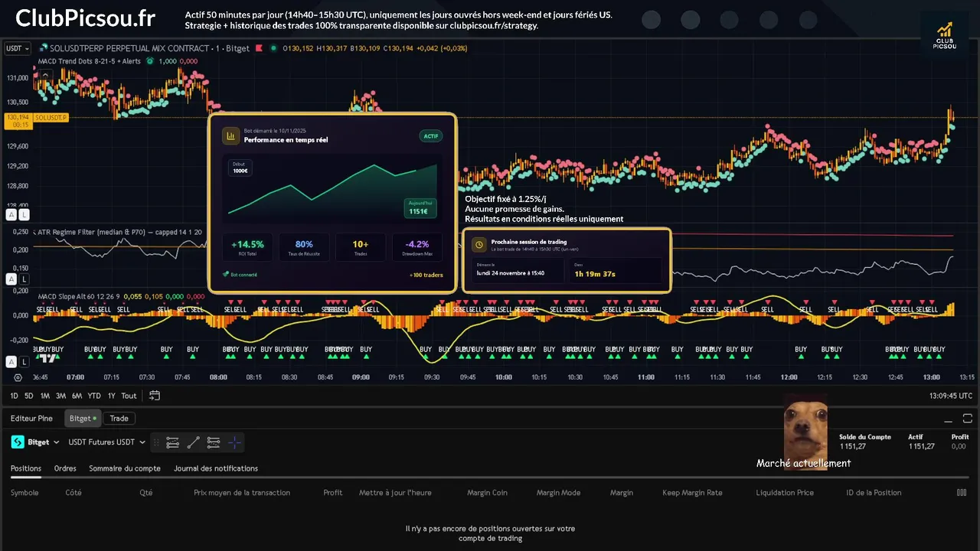Click the Club Picsou logo
The image size is (980, 551).
click(x=945, y=35)
